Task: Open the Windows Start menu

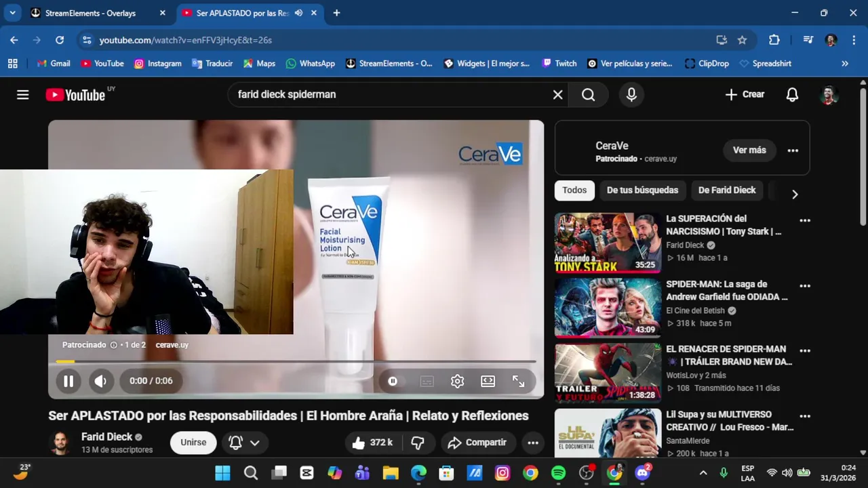Action: point(222,472)
